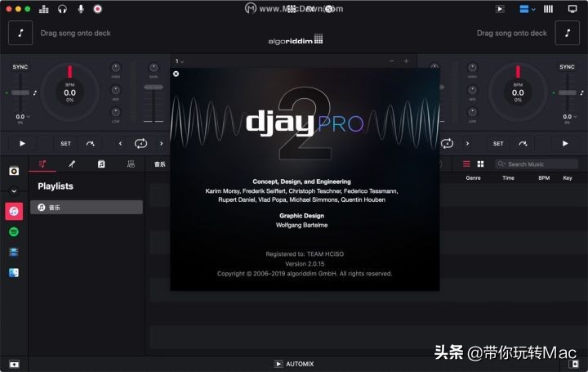Click the left deck tempo slider handle
The height and width of the screenshot is (372, 588).
pyautogui.click(x=20, y=92)
